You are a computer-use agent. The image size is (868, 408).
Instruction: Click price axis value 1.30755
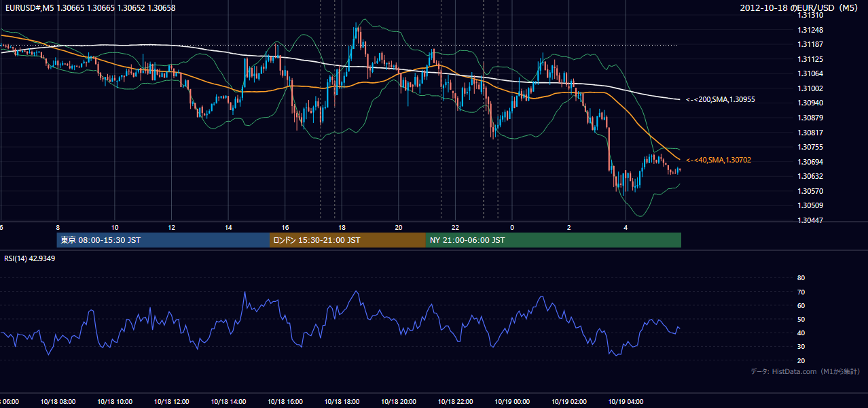tap(810, 147)
